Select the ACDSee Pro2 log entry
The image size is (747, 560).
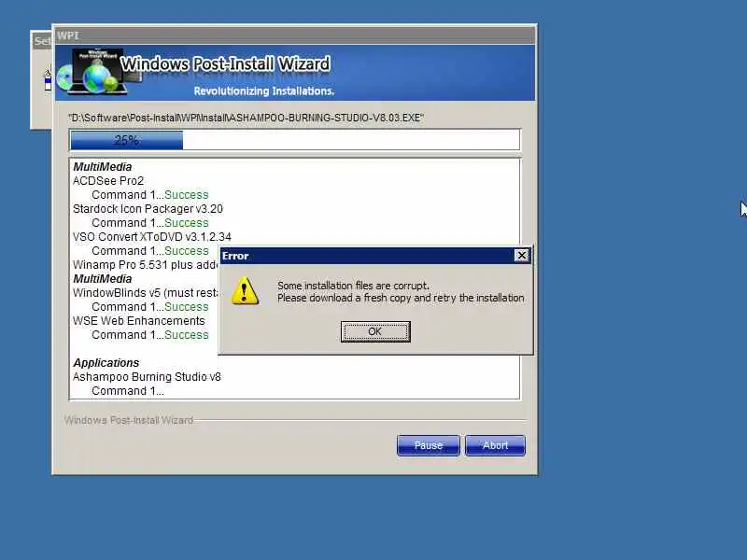tap(108, 181)
